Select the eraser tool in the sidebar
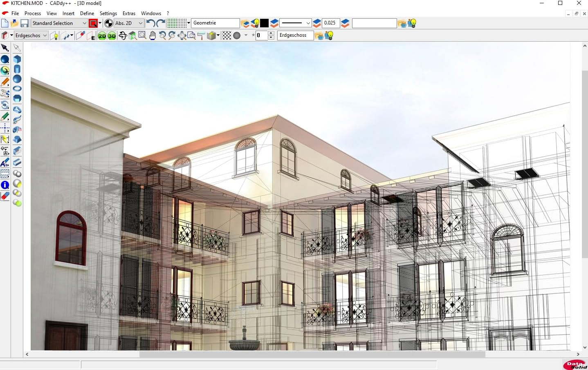The image size is (588, 370). (x=5, y=196)
